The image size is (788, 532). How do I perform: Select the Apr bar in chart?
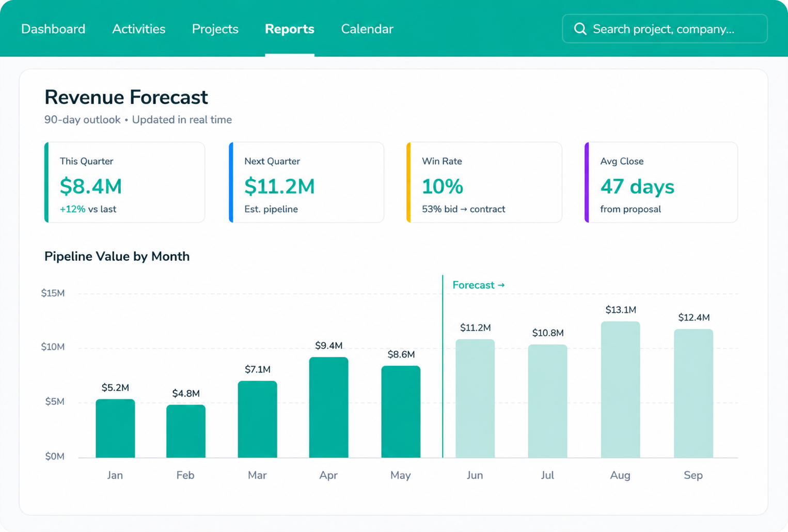click(x=328, y=407)
